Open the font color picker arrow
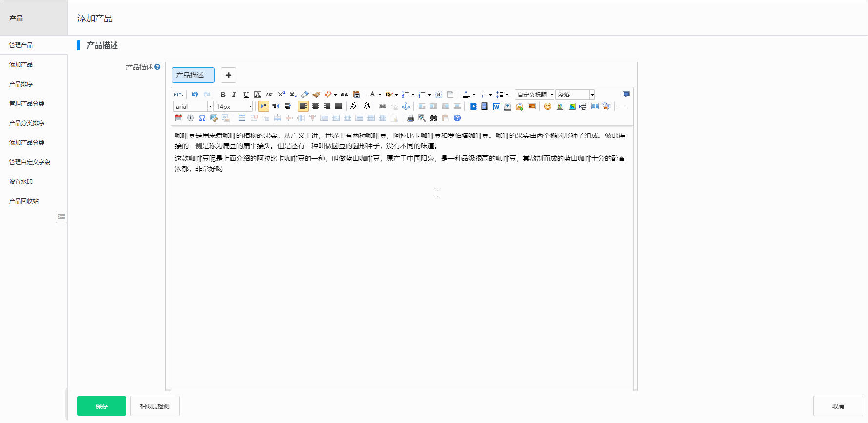Viewport: 868px width, 423px height. (380, 95)
